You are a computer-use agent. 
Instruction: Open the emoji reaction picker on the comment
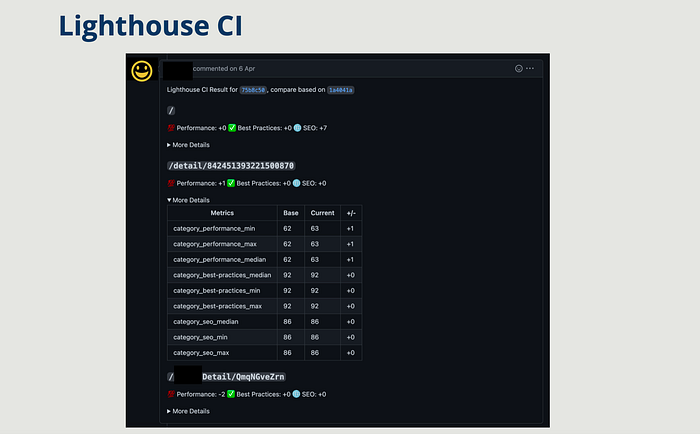(x=518, y=68)
